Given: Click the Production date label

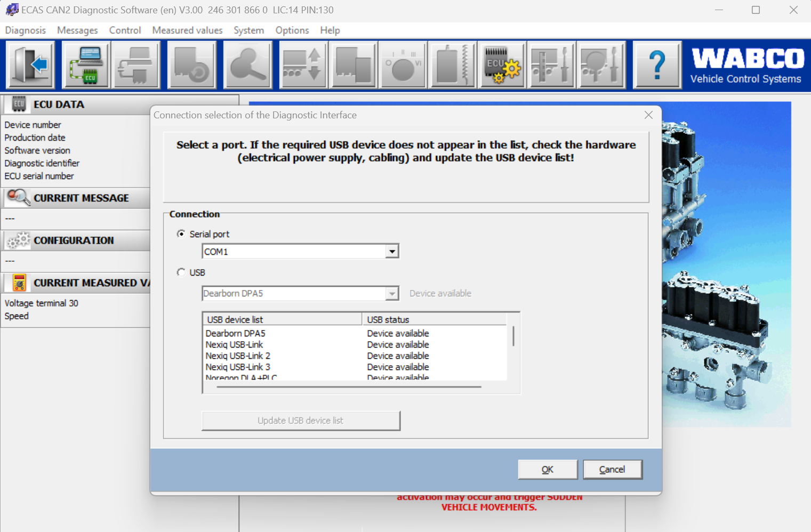Looking at the screenshot, I should pos(35,138).
